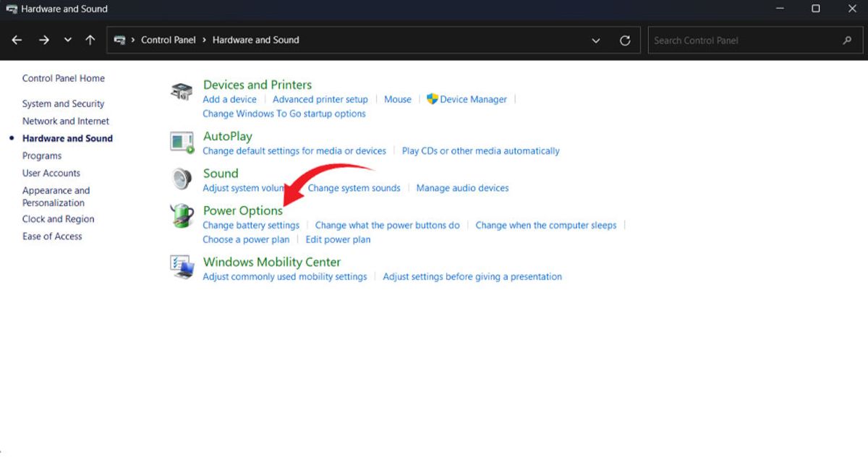Viewport: 868px width, 457px height.
Task: Expand the chevron before Control Panel breadcrumb
Action: (133, 40)
